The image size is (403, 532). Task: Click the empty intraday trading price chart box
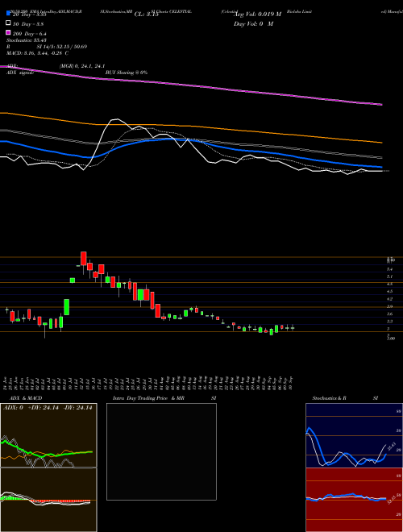(161, 451)
